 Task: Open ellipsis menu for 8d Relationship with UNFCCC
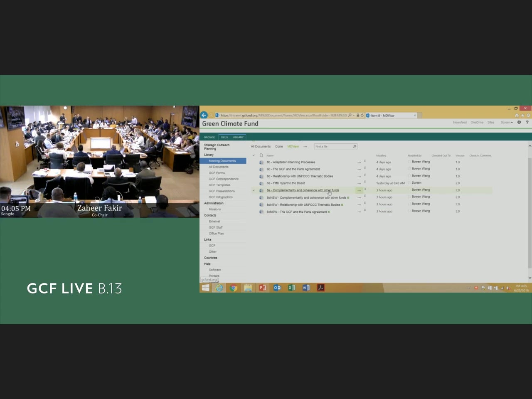coord(359,177)
